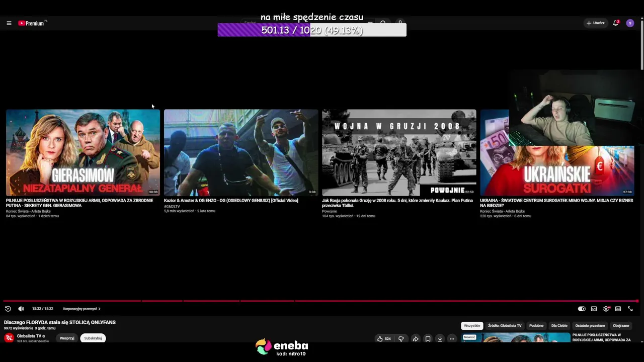
Task: Click the vertical page scrollbar
Action: pyautogui.click(x=641, y=45)
